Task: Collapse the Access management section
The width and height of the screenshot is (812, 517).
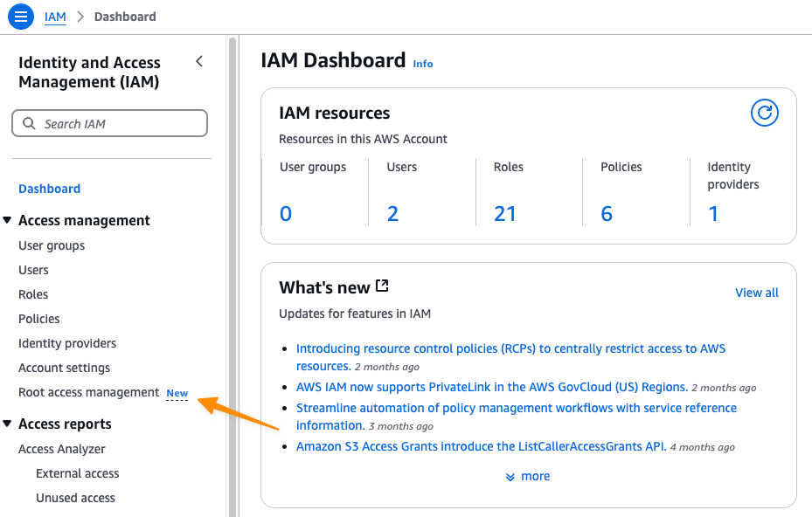Action: pyautogui.click(x=7, y=220)
